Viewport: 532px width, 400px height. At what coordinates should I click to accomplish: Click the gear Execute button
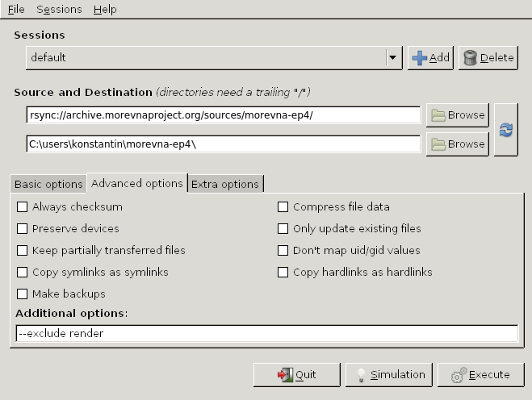coord(481,375)
